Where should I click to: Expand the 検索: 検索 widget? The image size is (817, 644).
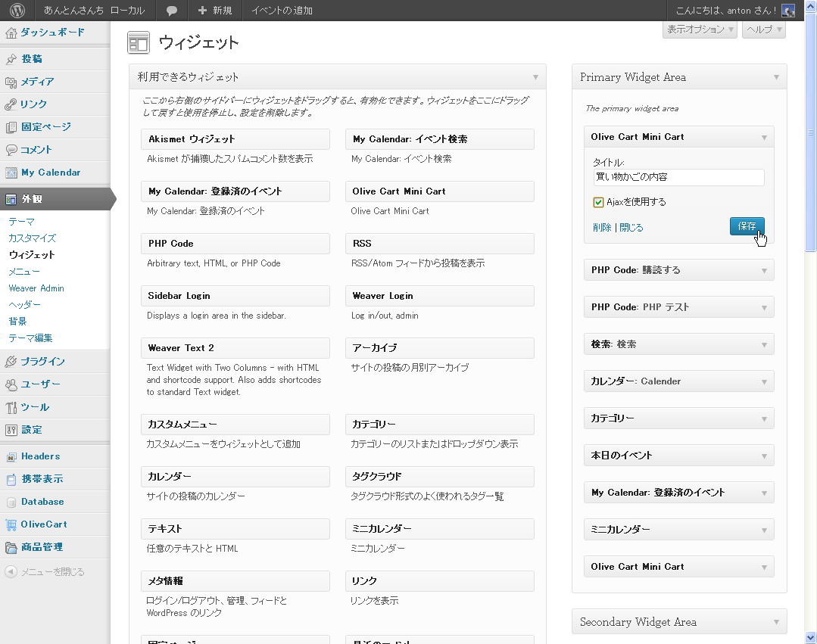tap(679, 344)
